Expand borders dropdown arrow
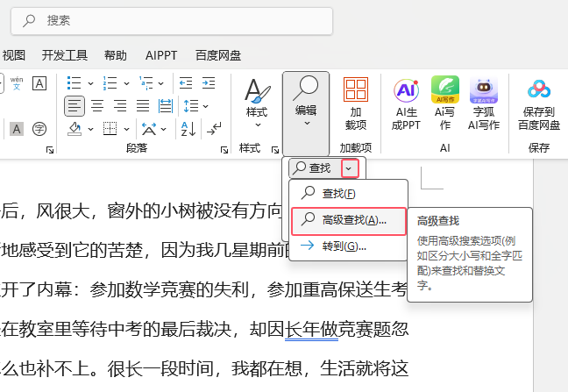 click(x=126, y=129)
